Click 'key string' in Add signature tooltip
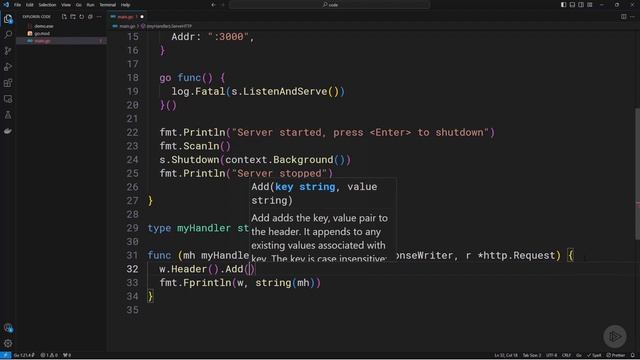Viewport: 640px width, 360px height. pos(305,187)
